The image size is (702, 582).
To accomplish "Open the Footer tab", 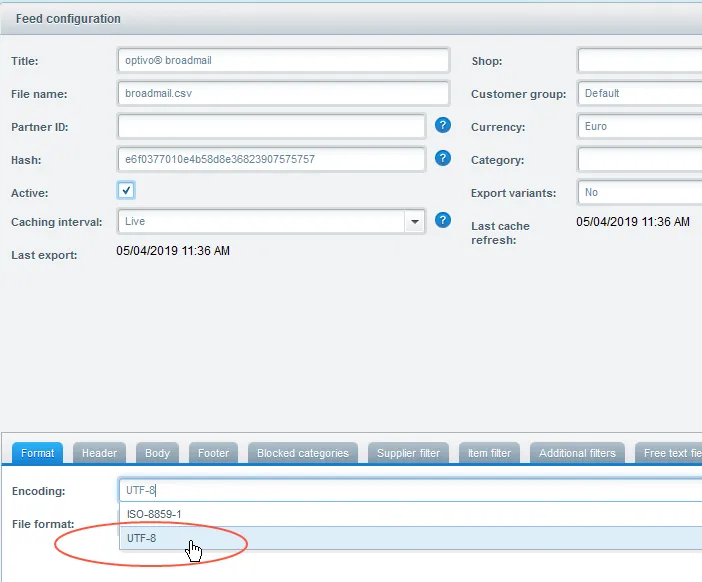I will pyautogui.click(x=213, y=453).
